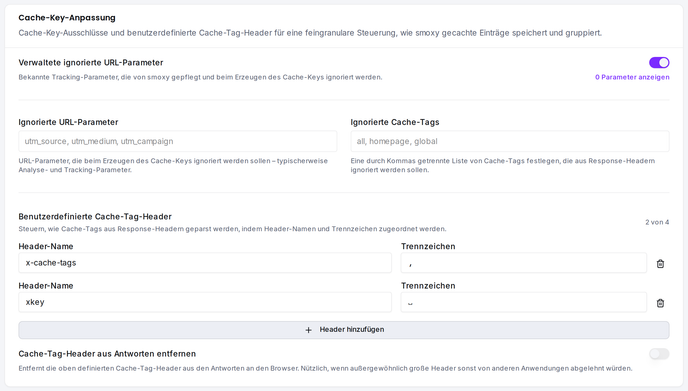Edit the Trennzeichen field of x-cache-tags row
688x391 pixels.
pyautogui.click(x=523, y=263)
